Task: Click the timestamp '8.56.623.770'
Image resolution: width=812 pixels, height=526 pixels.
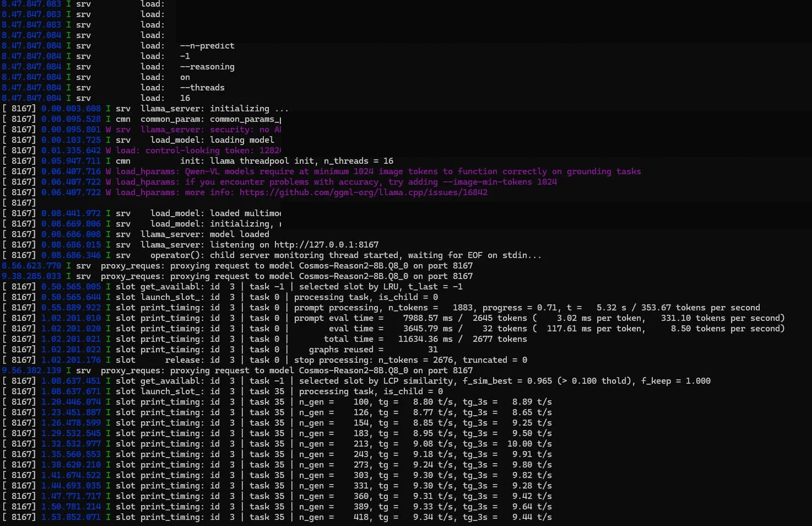Action: (31, 266)
